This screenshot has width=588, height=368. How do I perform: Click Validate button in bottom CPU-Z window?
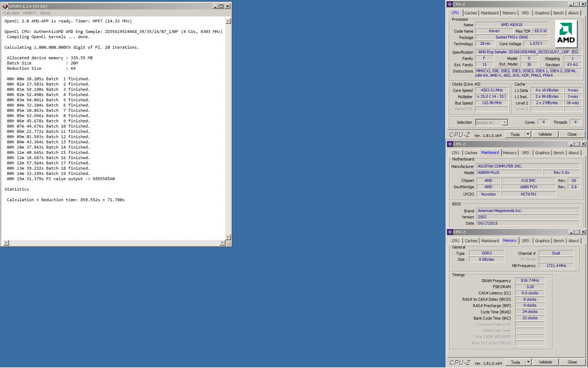click(545, 362)
